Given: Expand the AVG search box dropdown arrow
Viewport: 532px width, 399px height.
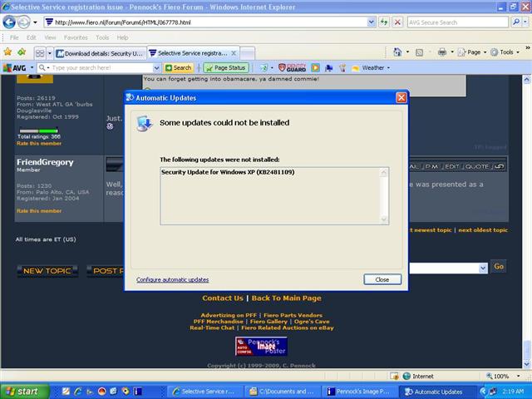Looking at the screenshot, I should [156, 68].
